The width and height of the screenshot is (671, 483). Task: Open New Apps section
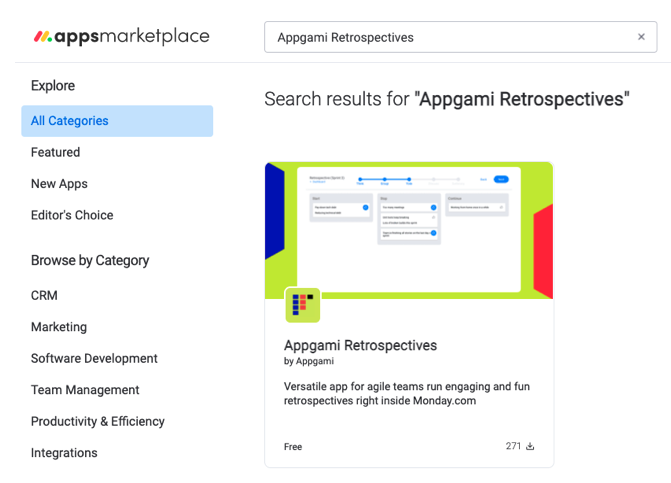click(x=59, y=184)
